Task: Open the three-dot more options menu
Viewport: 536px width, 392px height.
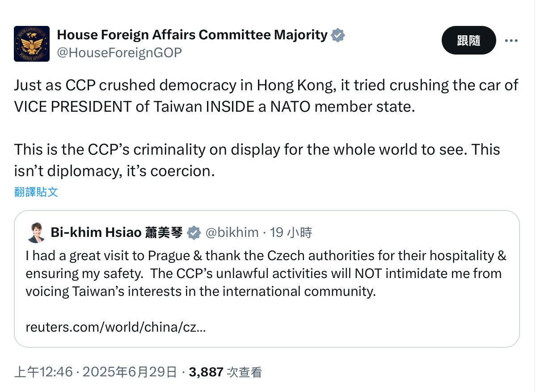Action: click(x=511, y=41)
